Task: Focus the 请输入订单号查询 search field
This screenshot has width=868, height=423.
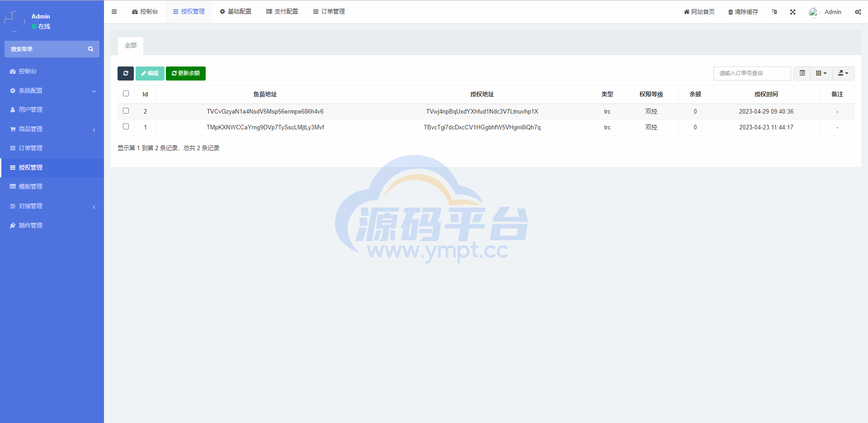Action: pos(752,73)
